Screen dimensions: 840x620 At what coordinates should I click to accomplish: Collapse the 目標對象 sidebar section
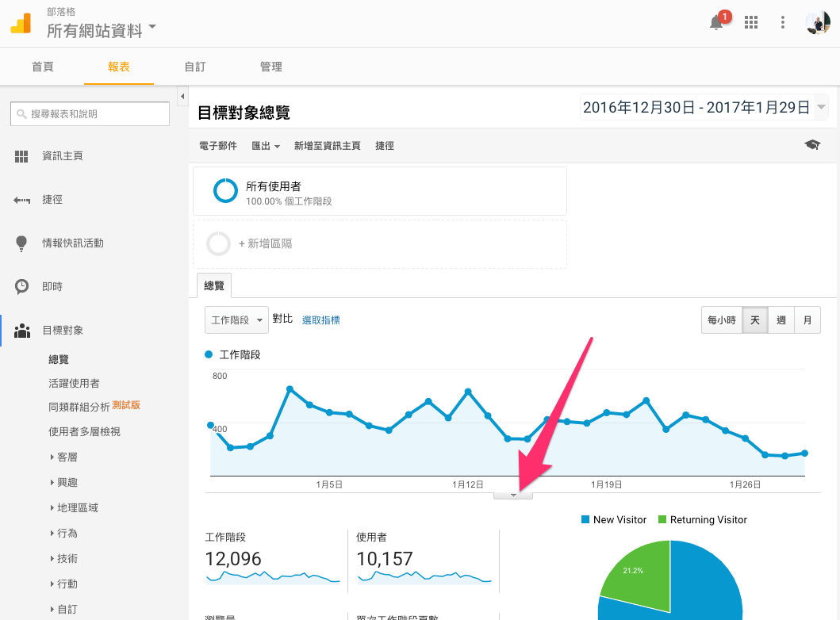pyautogui.click(x=63, y=331)
